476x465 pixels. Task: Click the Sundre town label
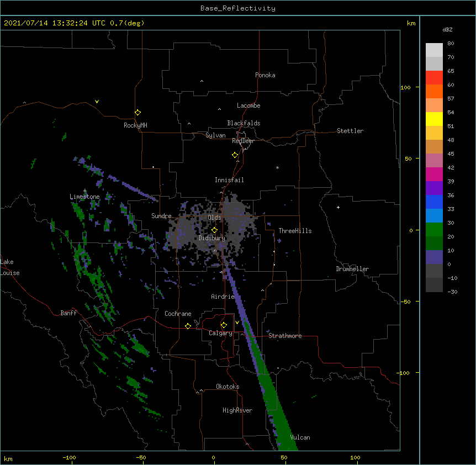[x=161, y=216]
